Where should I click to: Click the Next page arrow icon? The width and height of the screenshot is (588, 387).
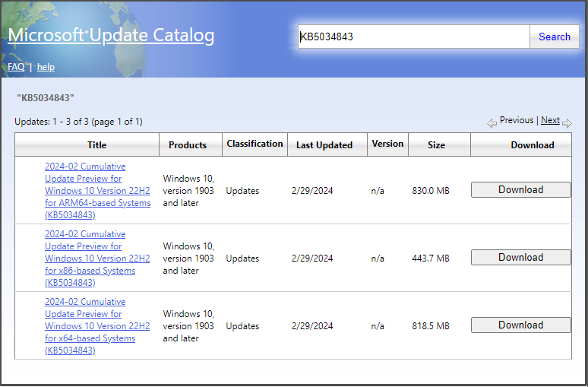[567, 123]
